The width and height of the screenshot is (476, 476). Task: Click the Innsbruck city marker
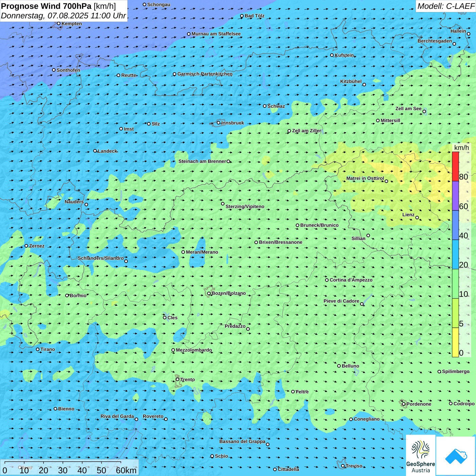tap(218, 123)
